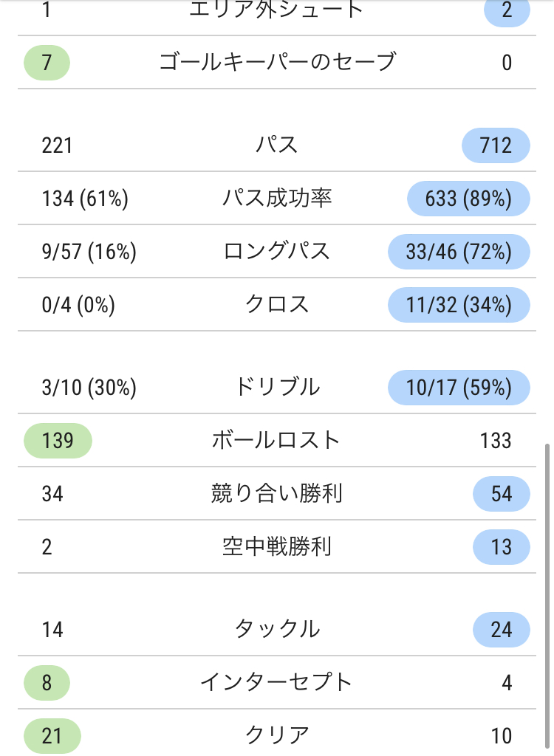Select the ロングパス stat label

[276, 252]
